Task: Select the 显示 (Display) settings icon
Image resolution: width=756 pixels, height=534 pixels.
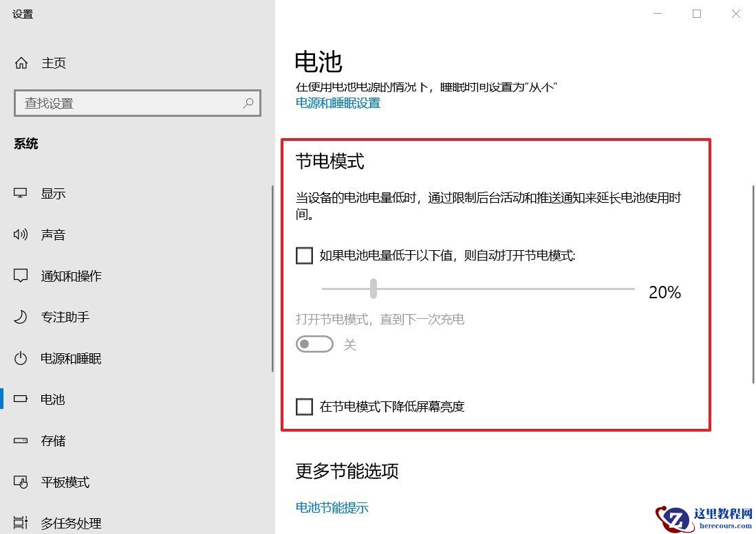Action: [21, 193]
